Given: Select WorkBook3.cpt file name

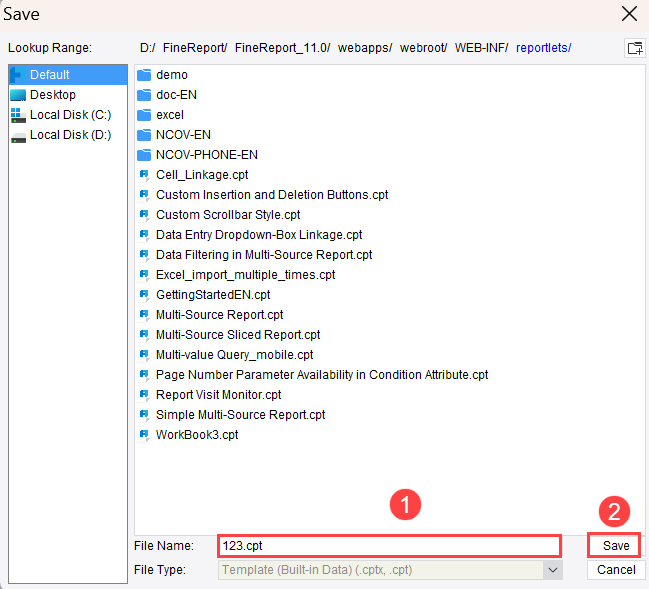Looking at the screenshot, I should pos(197,435).
